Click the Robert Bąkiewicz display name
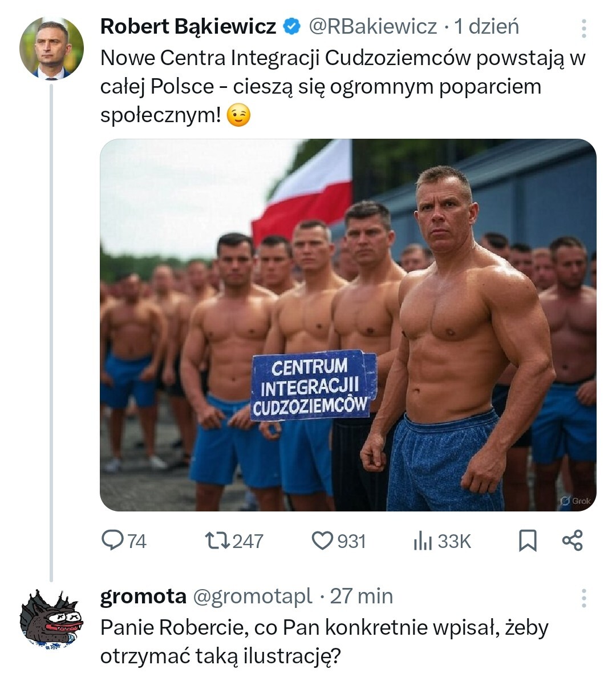616x677 pixels. [x=188, y=27]
